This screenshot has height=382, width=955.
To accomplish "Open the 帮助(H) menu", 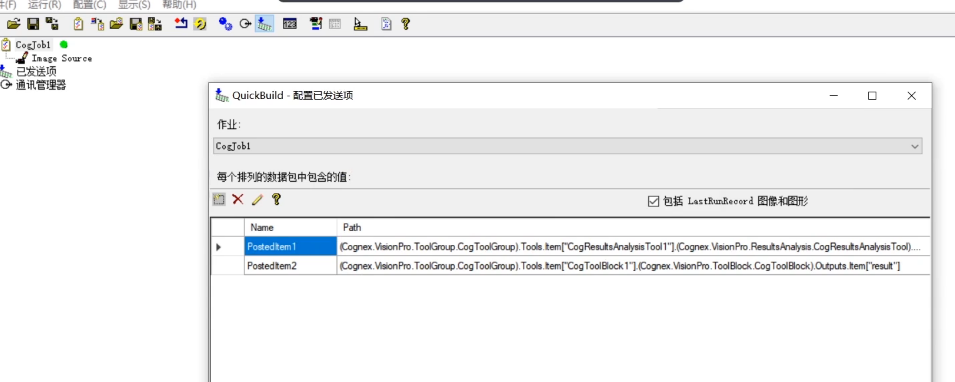I will click(179, 5).
